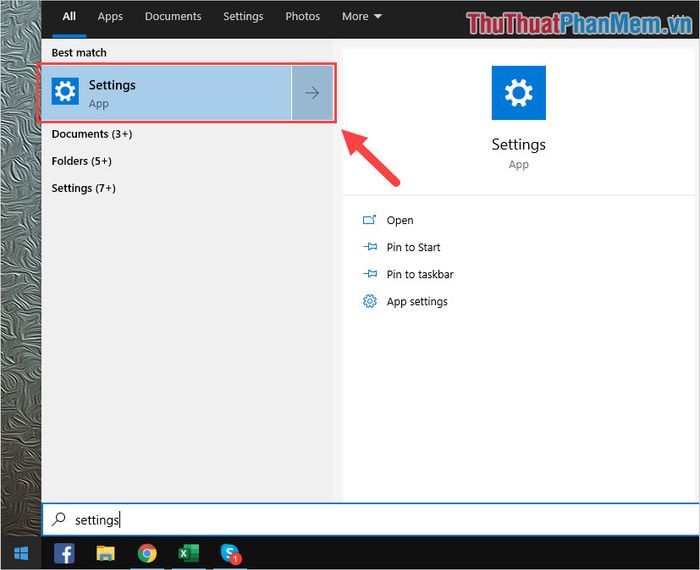The height and width of the screenshot is (570, 700).
Task: Open Google Chrome from the taskbar
Action: coord(147,553)
